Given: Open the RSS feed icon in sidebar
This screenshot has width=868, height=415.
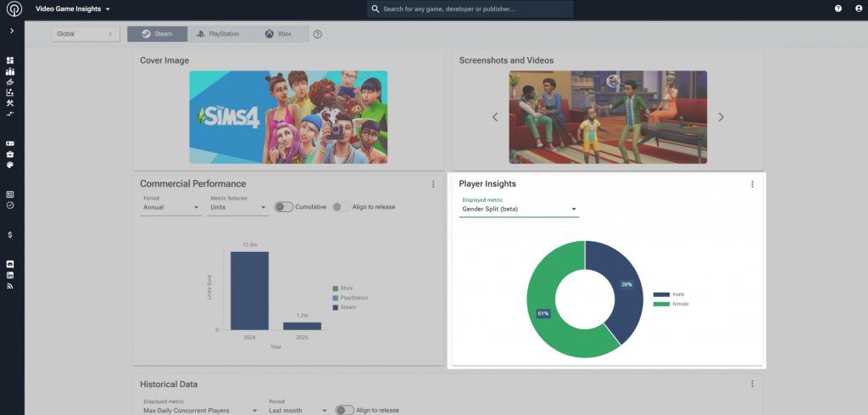Looking at the screenshot, I should click(x=11, y=286).
